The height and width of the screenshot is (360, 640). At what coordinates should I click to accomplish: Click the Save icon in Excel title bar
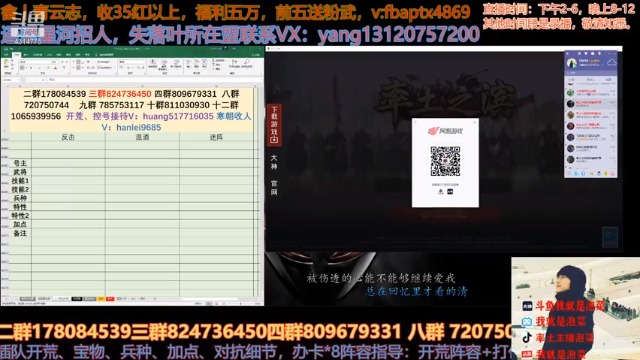click(x=6, y=49)
